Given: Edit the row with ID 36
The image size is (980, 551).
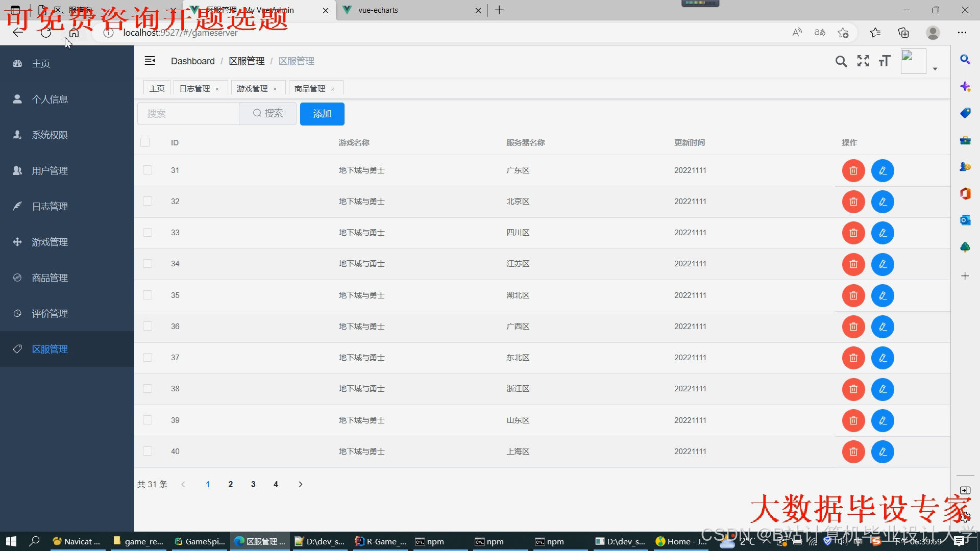Looking at the screenshot, I should pos(883,327).
